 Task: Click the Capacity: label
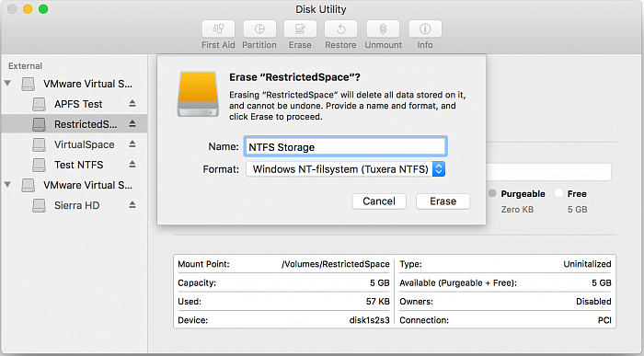[x=197, y=283]
